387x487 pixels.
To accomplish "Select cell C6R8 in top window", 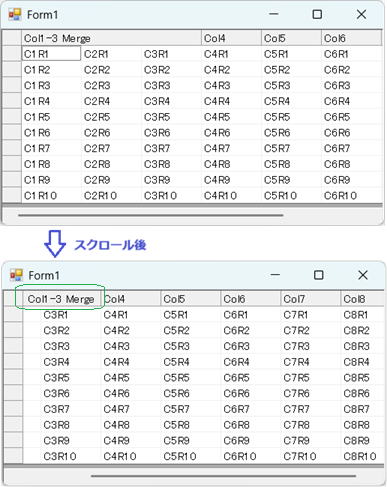I will tap(352, 164).
